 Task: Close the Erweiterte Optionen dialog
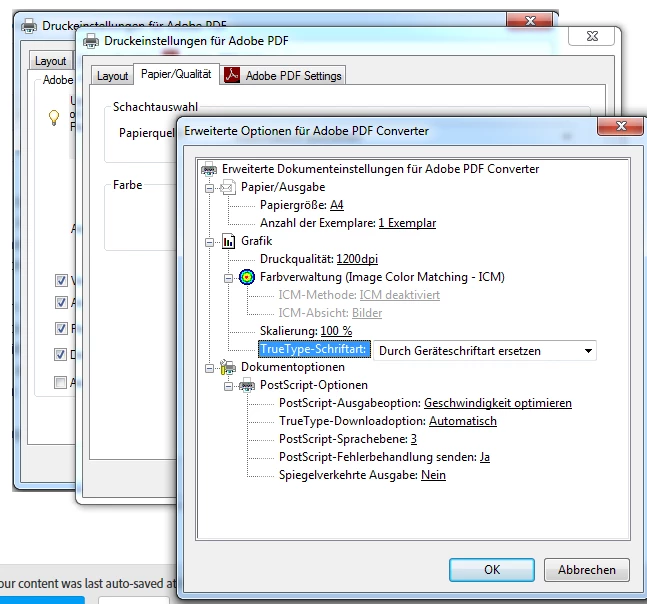[621, 126]
